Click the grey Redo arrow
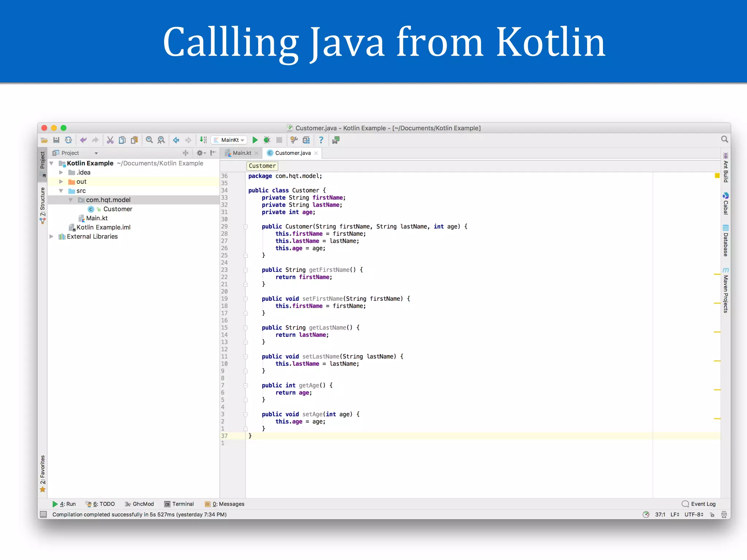The height and width of the screenshot is (560, 747). (95, 140)
